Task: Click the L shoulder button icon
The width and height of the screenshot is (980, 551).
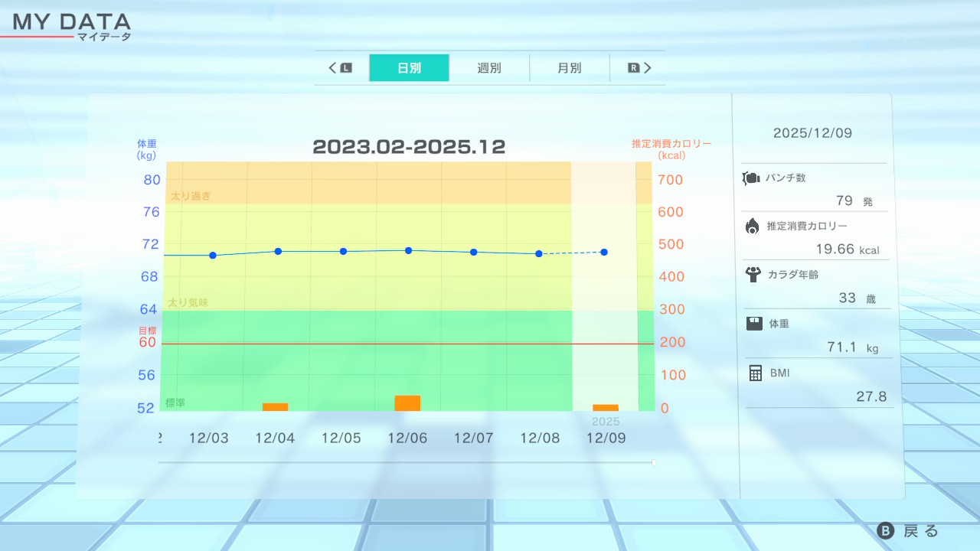Action: (346, 68)
